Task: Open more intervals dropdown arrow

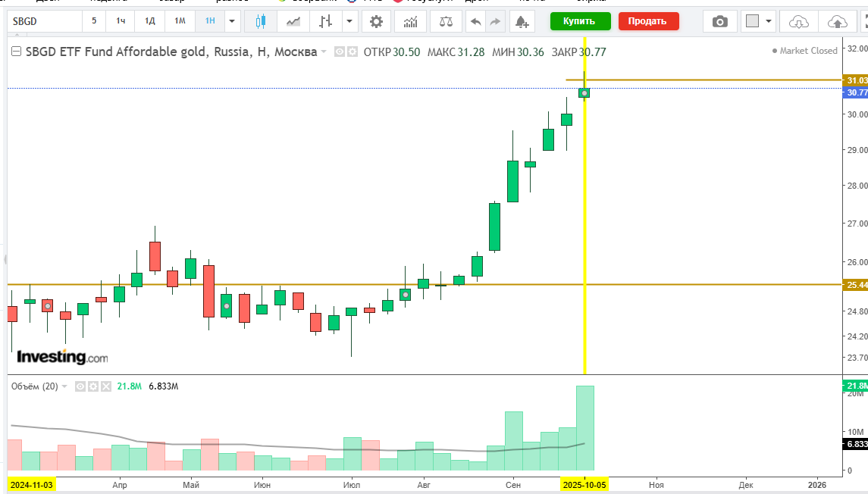Action: [232, 21]
